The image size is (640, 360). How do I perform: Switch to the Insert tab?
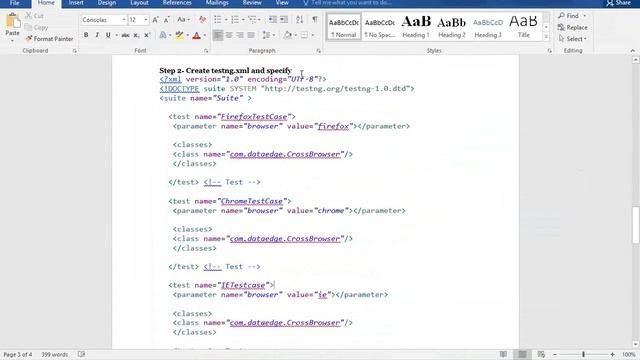[76, 3]
